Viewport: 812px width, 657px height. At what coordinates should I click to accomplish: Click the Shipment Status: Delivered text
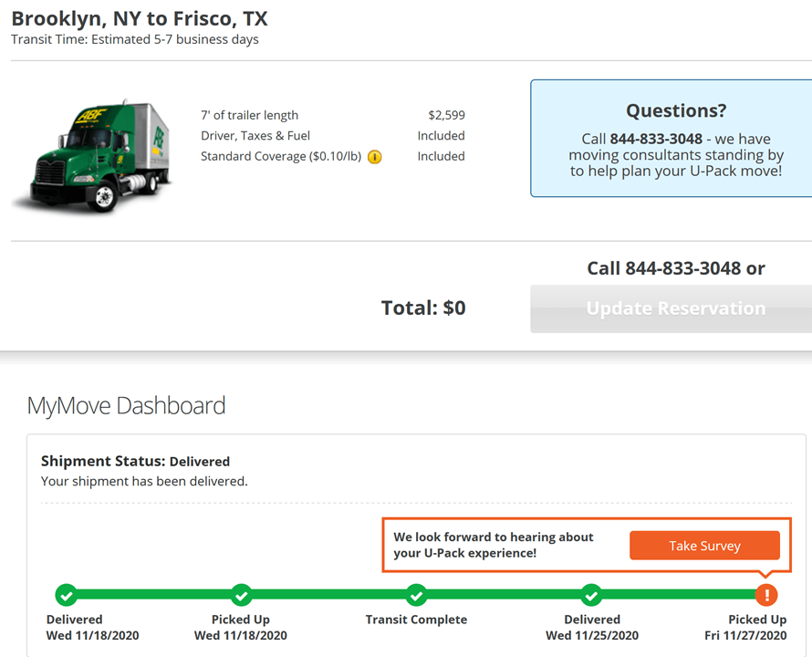click(135, 462)
